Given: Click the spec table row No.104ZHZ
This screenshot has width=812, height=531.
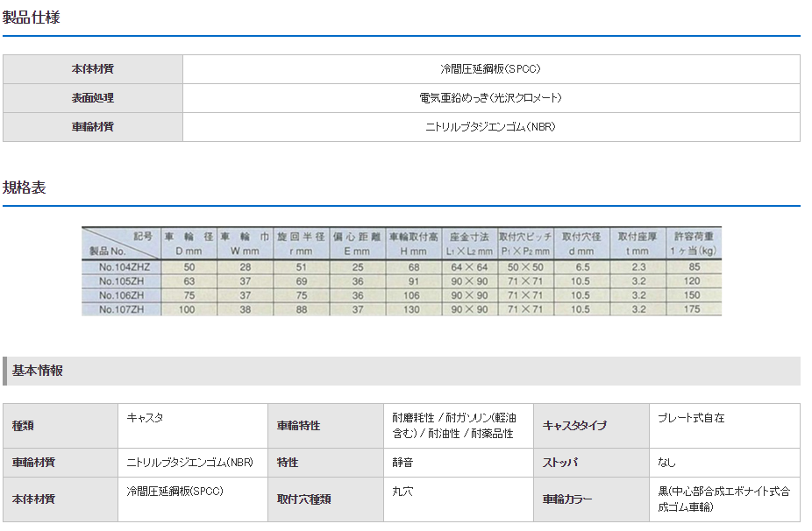Looking at the screenshot, I should tap(402, 267).
